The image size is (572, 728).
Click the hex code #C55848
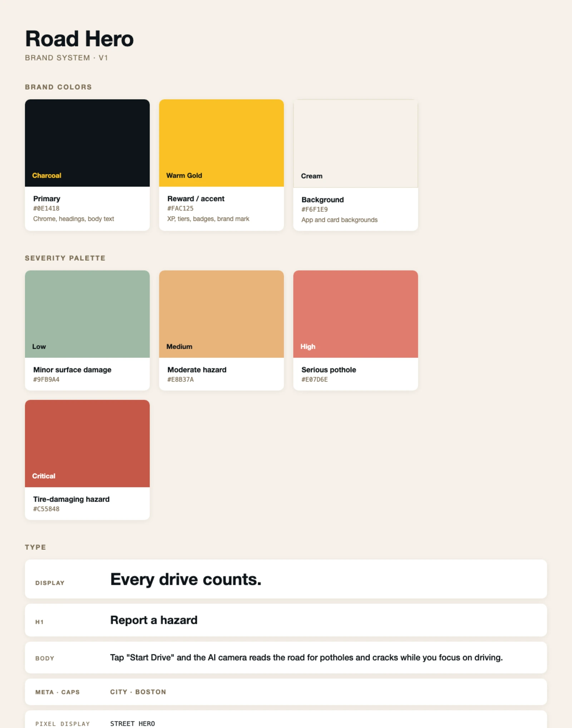(x=46, y=509)
